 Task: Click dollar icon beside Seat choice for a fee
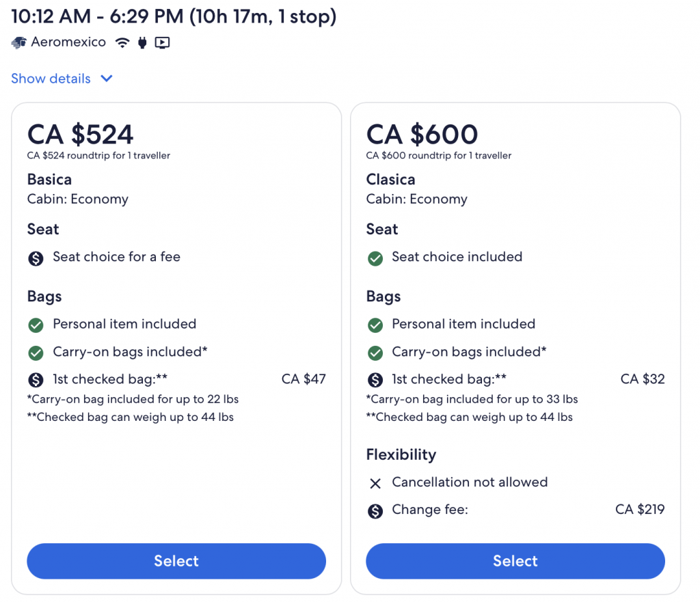[x=36, y=258]
